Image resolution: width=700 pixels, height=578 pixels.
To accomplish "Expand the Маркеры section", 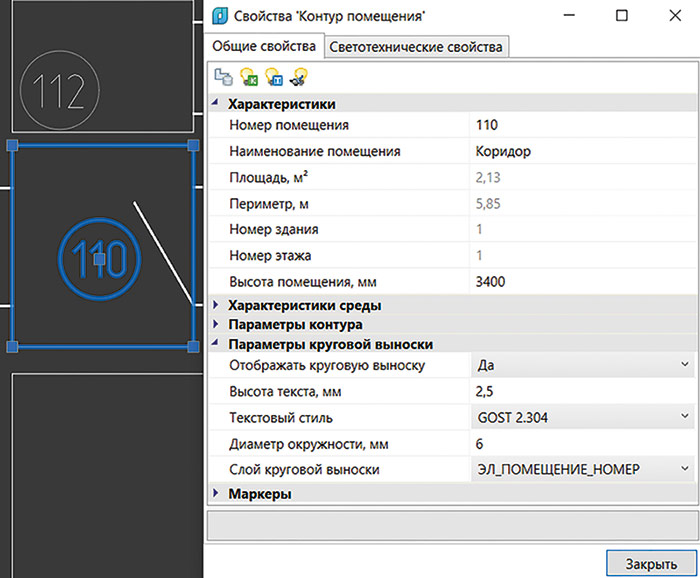I will [x=217, y=494].
